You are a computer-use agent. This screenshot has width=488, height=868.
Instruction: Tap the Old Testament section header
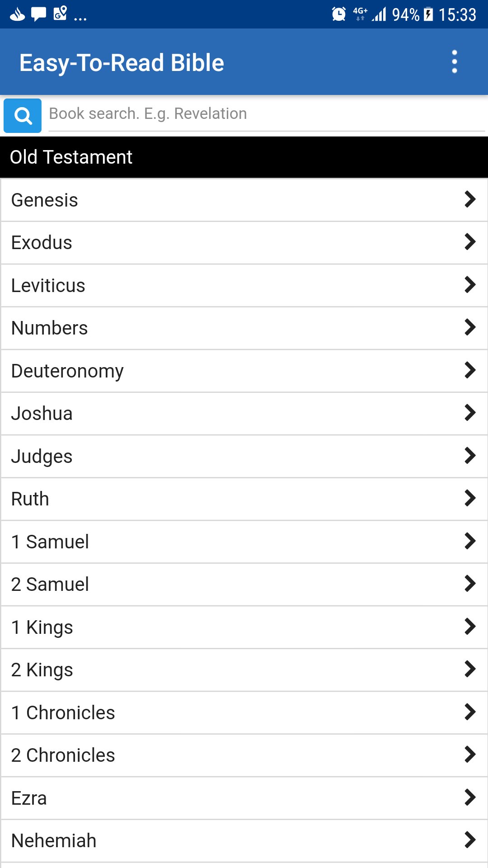tap(244, 157)
